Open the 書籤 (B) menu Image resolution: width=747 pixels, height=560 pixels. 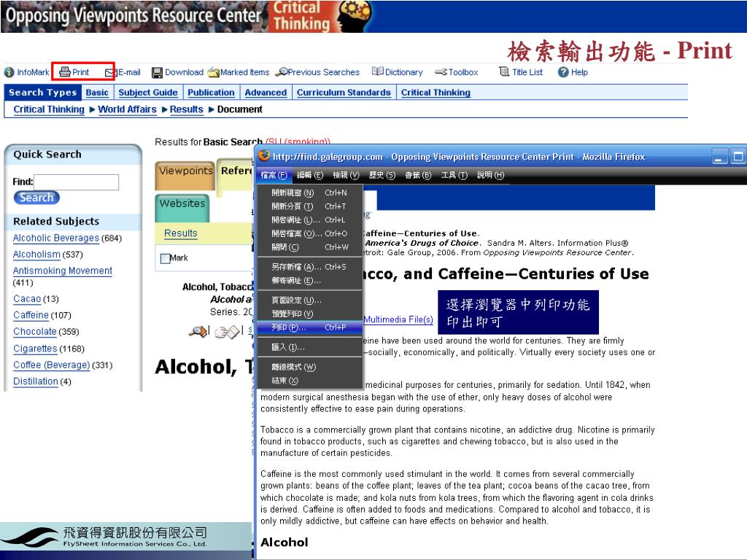click(x=418, y=175)
